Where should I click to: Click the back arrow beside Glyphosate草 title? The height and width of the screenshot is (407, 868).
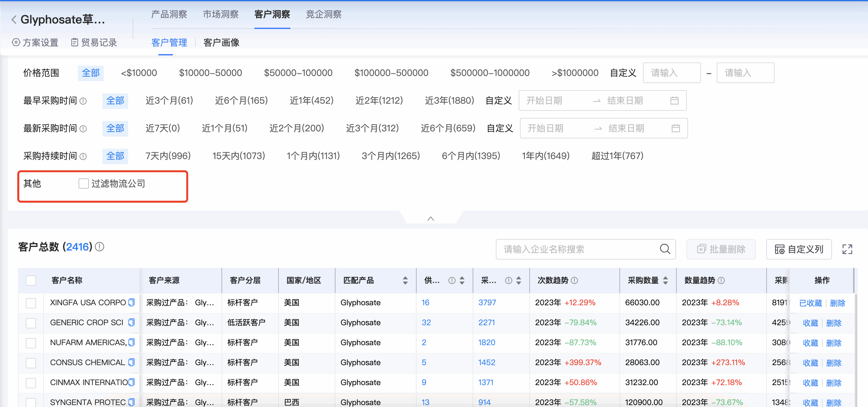[x=14, y=20]
